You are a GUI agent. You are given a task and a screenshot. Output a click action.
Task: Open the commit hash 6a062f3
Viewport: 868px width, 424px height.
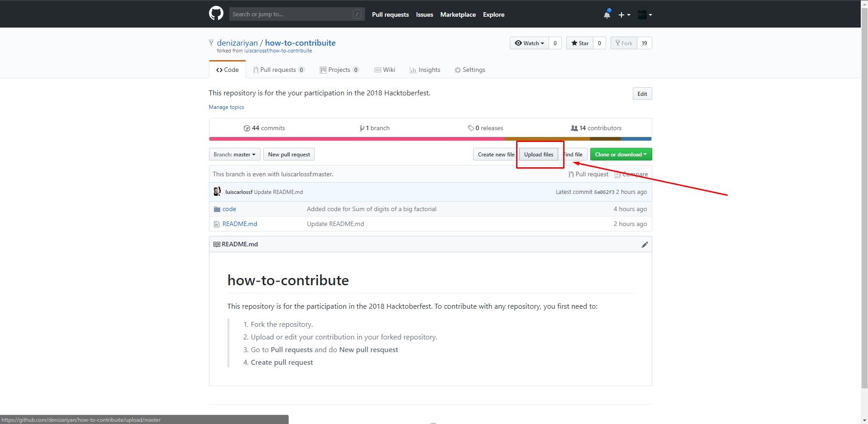coord(604,192)
